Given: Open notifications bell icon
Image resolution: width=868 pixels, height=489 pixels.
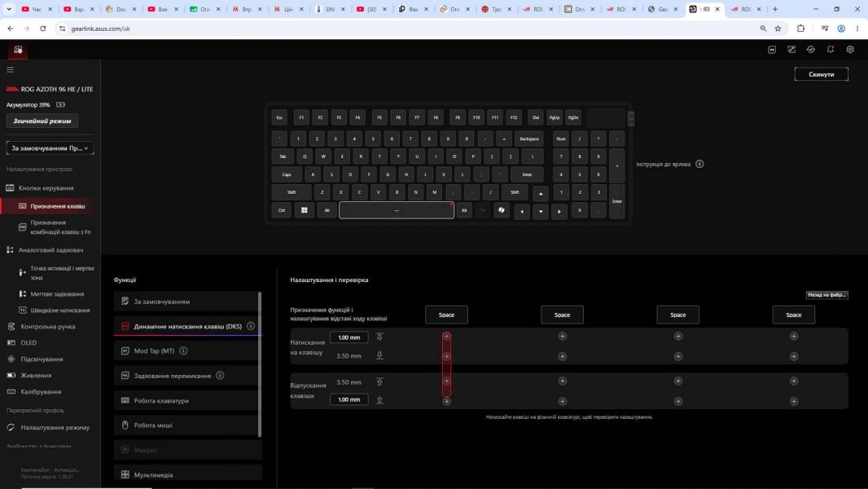Looking at the screenshot, I should point(831,49).
